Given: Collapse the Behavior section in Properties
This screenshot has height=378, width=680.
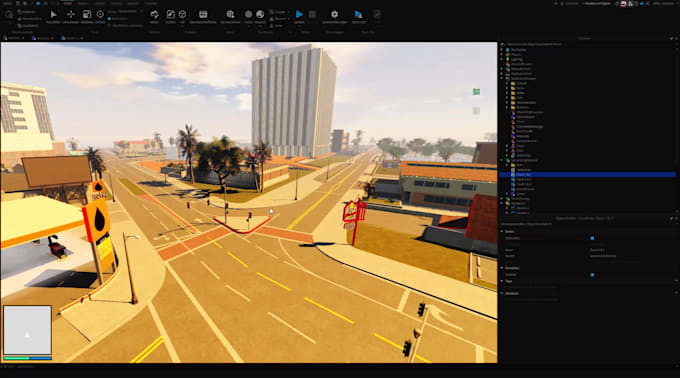Looking at the screenshot, I should [x=502, y=268].
